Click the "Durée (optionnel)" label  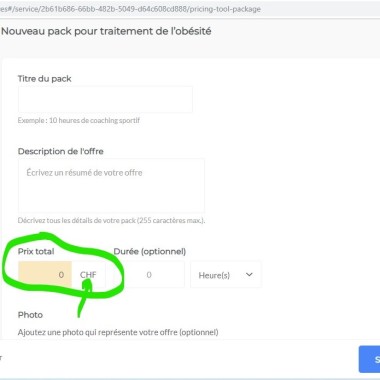click(x=150, y=251)
